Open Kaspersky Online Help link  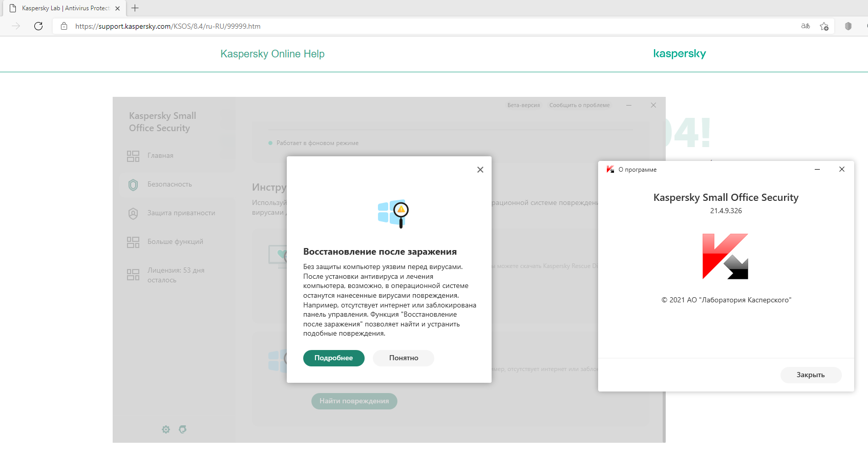[272, 54]
